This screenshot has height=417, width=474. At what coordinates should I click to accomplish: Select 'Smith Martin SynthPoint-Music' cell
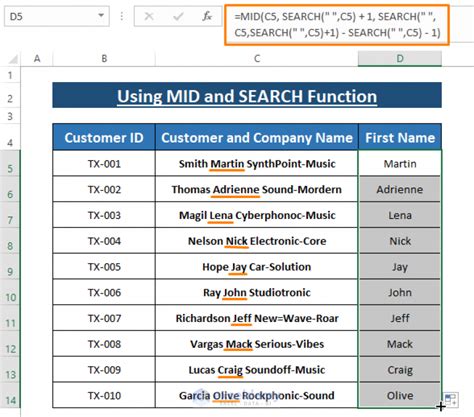click(x=257, y=163)
